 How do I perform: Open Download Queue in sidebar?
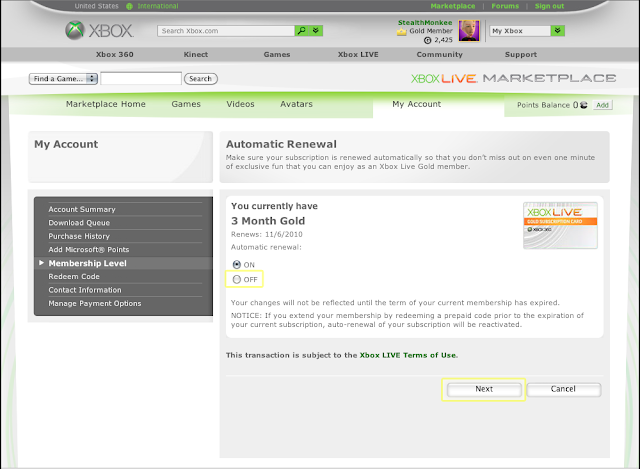click(x=79, y=223)
